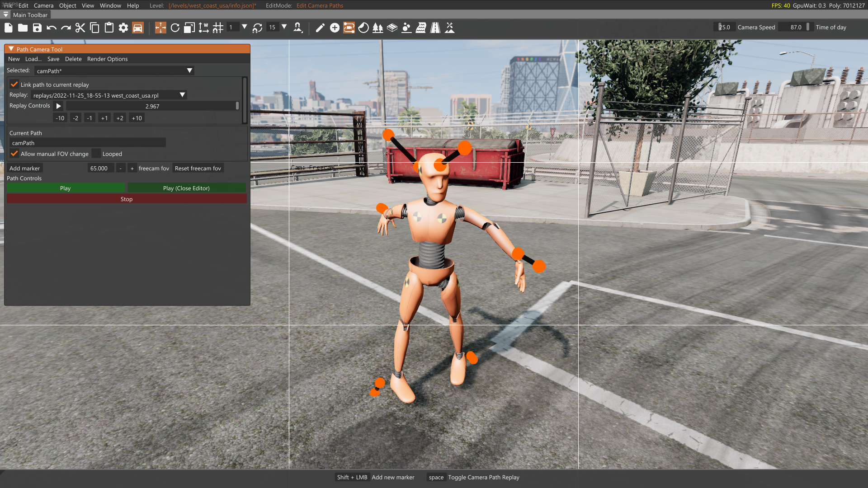Select the Scale gizmo tool
The height and width of the screenshot is (488, 868).
click(x=189, y=28)
